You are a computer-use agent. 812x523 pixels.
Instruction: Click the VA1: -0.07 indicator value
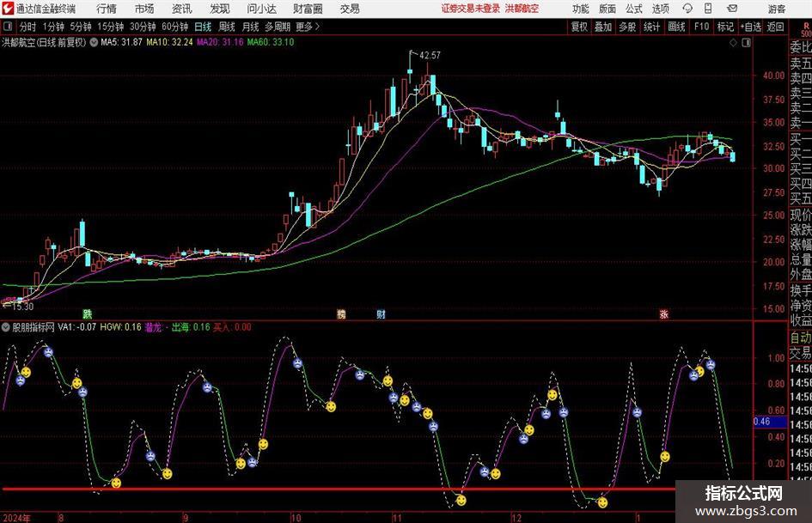(x=76, y=327)
